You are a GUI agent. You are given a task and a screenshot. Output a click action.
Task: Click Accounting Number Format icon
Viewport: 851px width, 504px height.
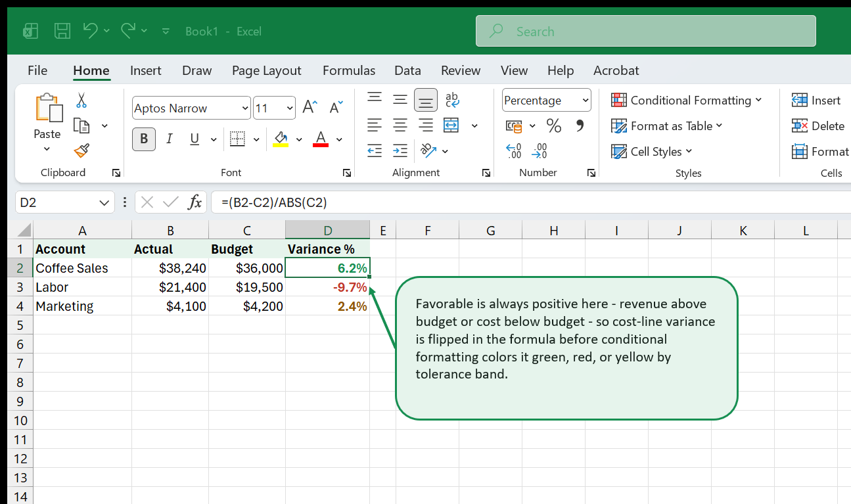(515, 125)
